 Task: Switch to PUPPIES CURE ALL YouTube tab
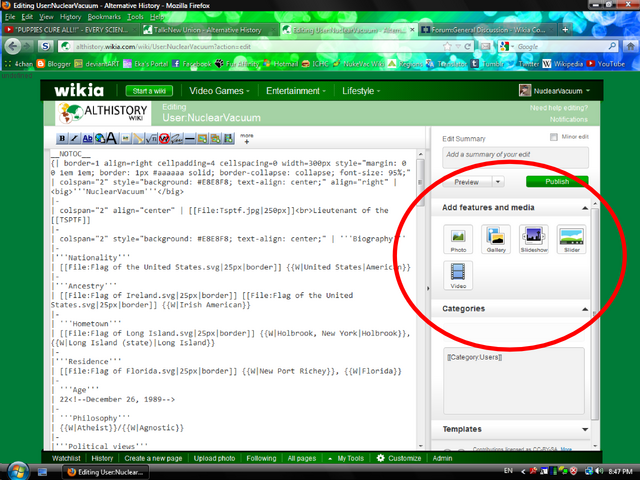69,30
